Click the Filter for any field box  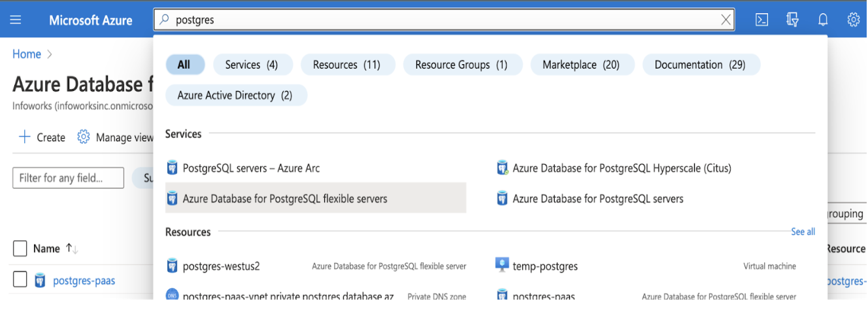[x=68, y=178]
